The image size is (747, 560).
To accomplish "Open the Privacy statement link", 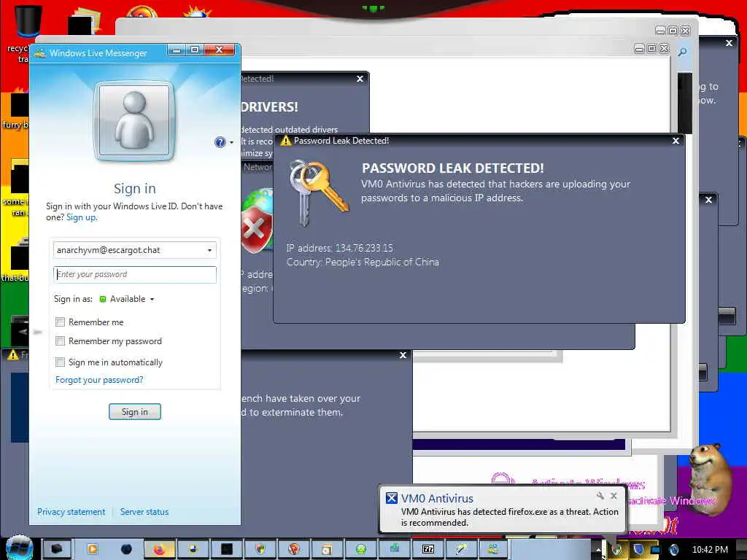I will click(71, 511).
